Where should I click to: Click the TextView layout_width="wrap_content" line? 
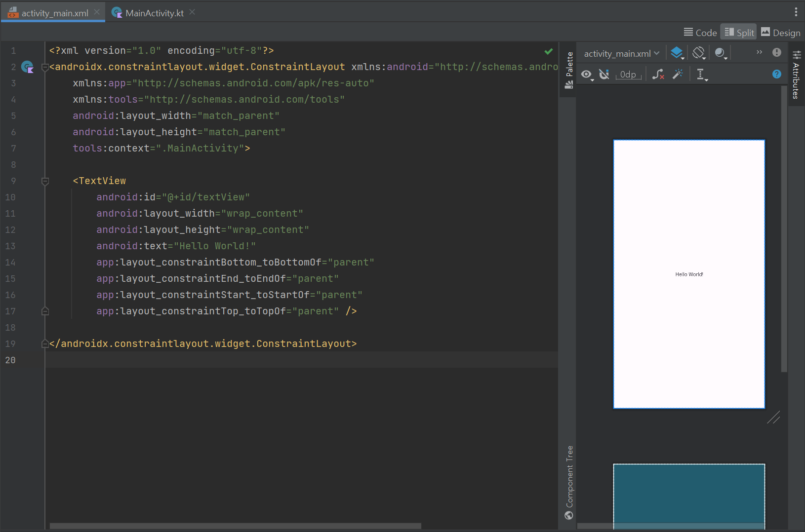(200, 213)
